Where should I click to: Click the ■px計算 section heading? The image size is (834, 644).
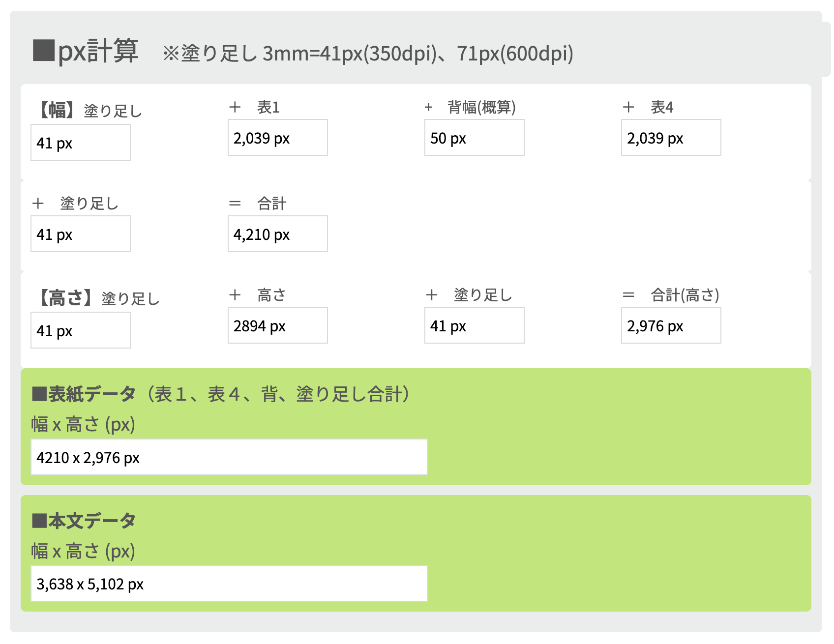pos(86,51)
